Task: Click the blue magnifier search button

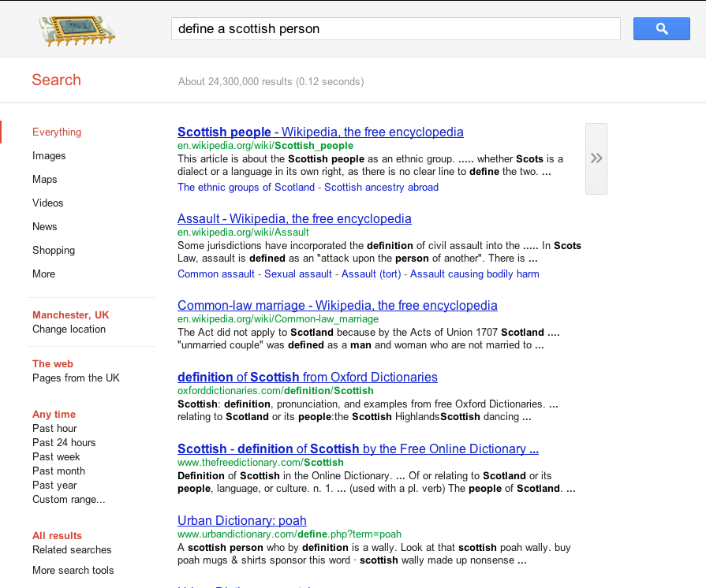Action: 661,29
